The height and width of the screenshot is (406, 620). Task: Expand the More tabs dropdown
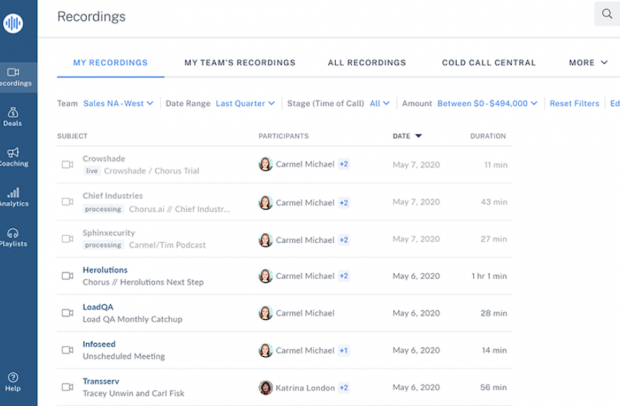pos(588,62)
